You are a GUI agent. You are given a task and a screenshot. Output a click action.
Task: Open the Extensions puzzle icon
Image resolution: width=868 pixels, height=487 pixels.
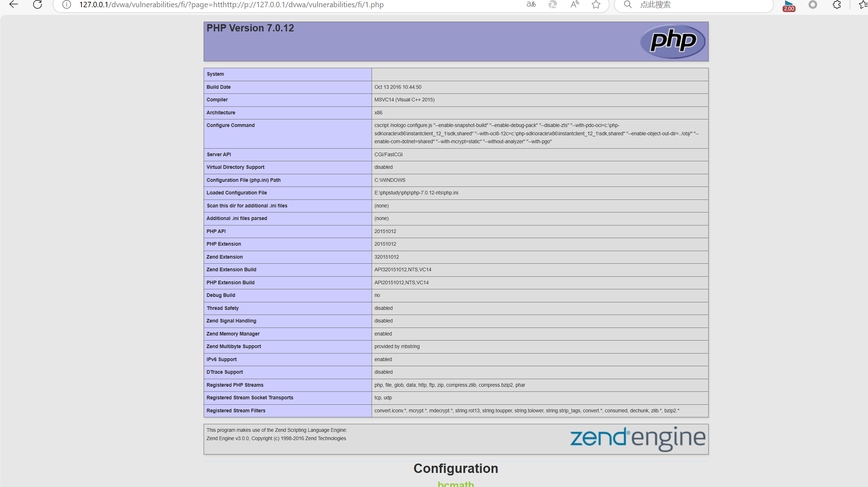tap(837, 5)
